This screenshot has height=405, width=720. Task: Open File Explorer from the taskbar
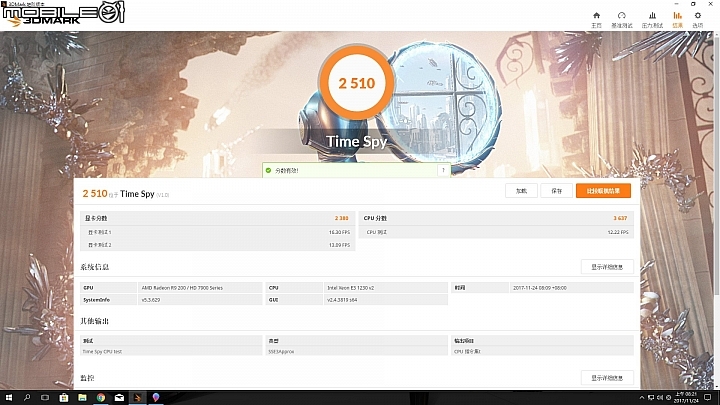pos(82,398)
